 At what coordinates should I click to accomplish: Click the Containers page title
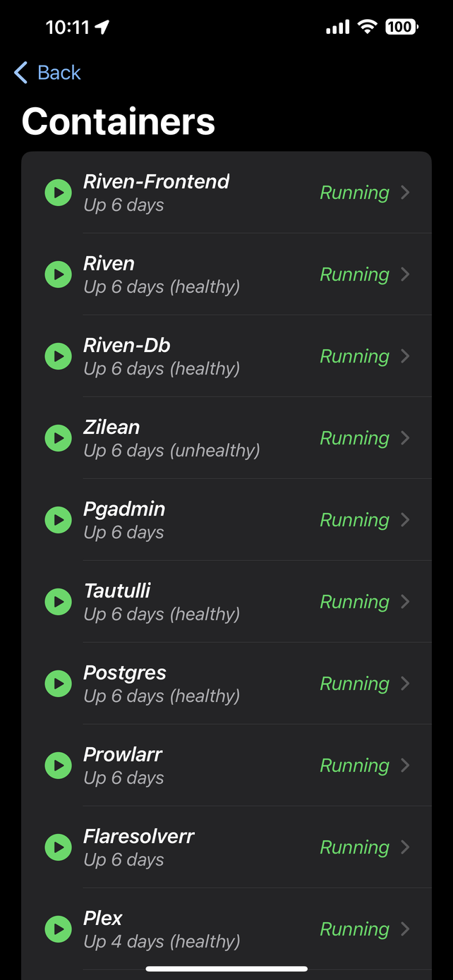pos(119,121)
